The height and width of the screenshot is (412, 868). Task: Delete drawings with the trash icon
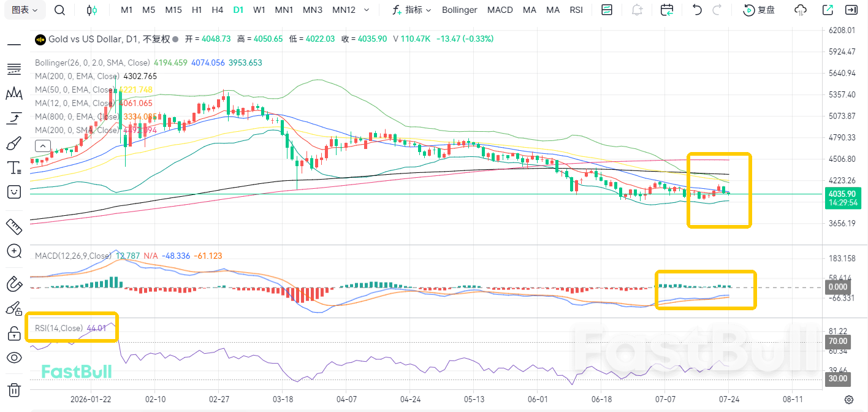click(x=14, y=389)
